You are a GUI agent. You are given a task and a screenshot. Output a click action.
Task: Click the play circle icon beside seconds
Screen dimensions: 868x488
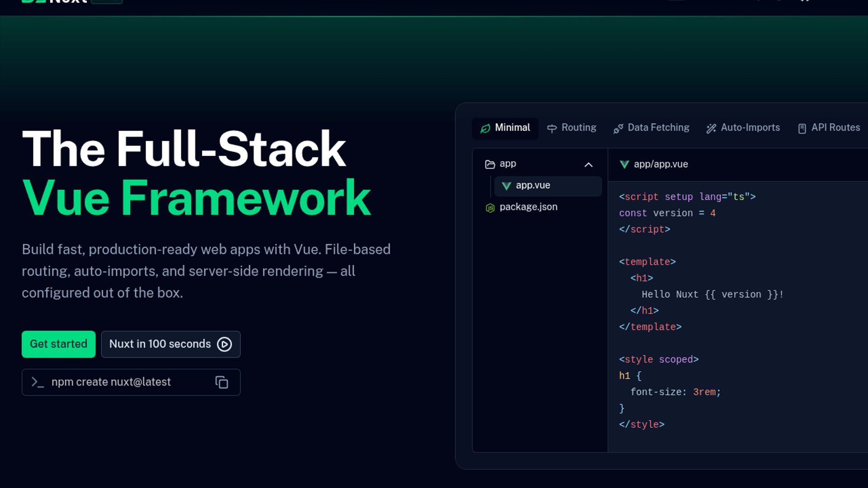point(224,344)
